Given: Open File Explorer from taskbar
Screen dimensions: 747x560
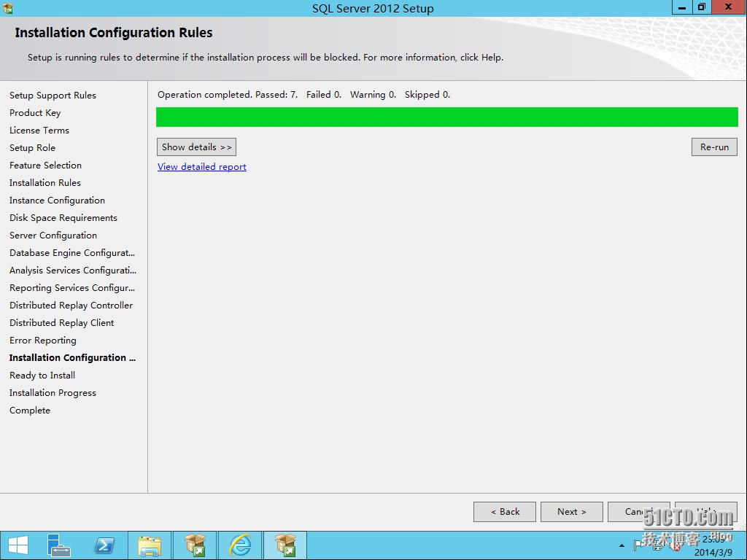Looking at the screenshot, I should [150, 545].
